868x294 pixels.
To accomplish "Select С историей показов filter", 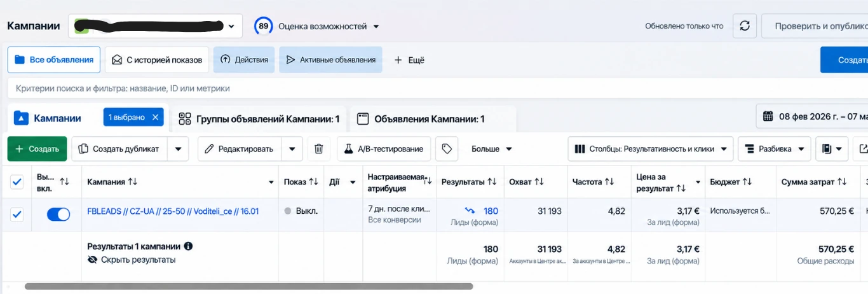I will coord(157,60).
